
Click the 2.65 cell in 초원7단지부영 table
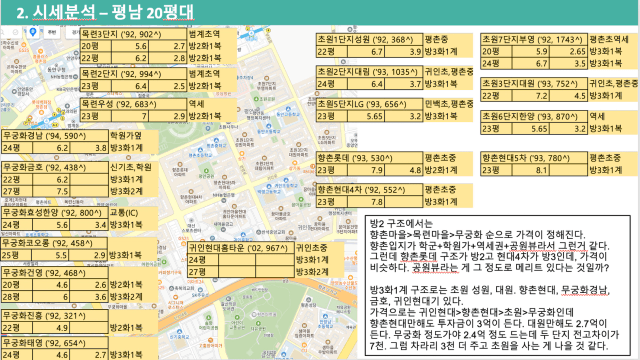569,52
